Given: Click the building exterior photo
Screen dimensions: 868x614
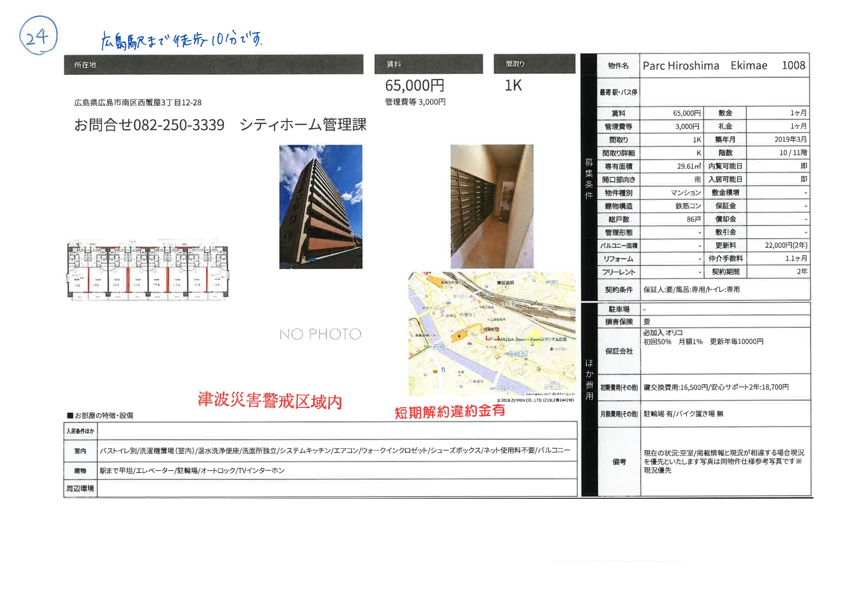Looking at the screenshot, I should click(321, 207).
